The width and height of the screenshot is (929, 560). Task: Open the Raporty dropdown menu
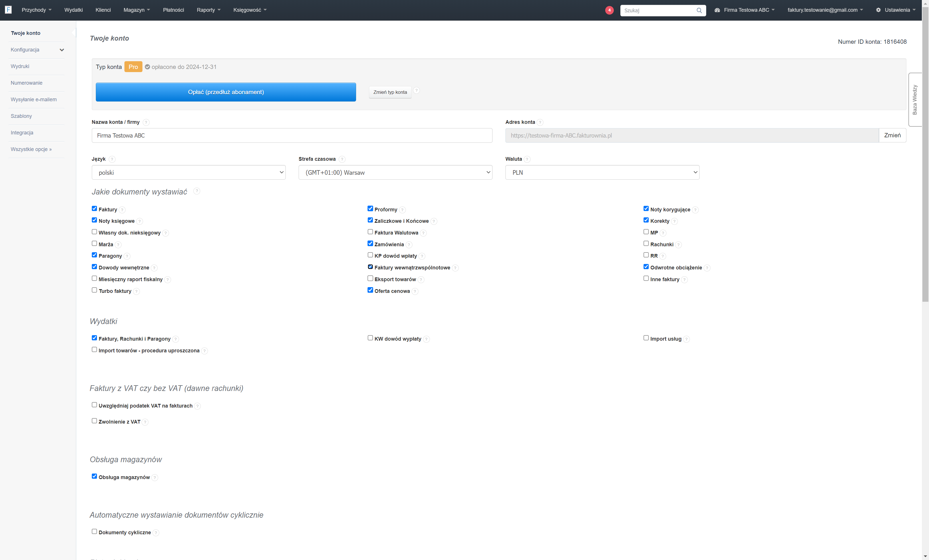(x=209, y=10)
